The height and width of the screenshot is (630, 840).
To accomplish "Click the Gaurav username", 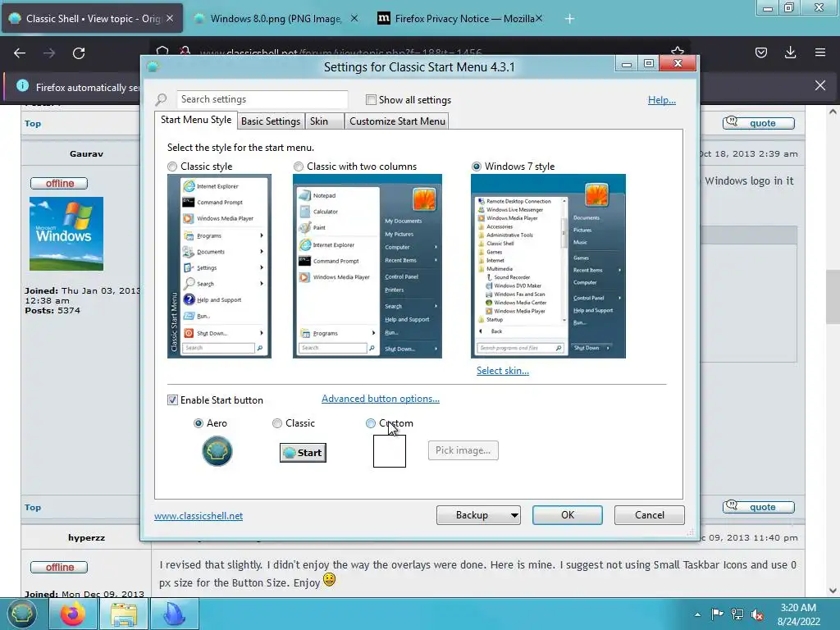I will pos(86,153).
